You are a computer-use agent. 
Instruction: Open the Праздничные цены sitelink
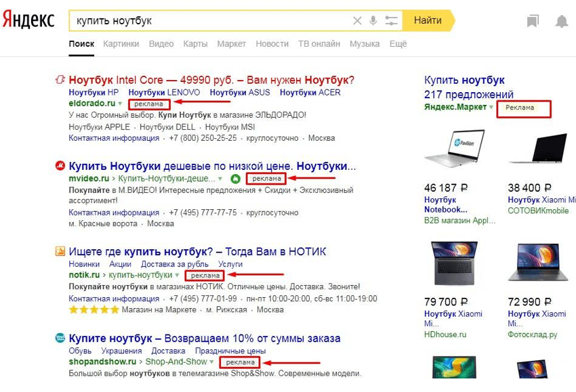click(x=230, y=351)
